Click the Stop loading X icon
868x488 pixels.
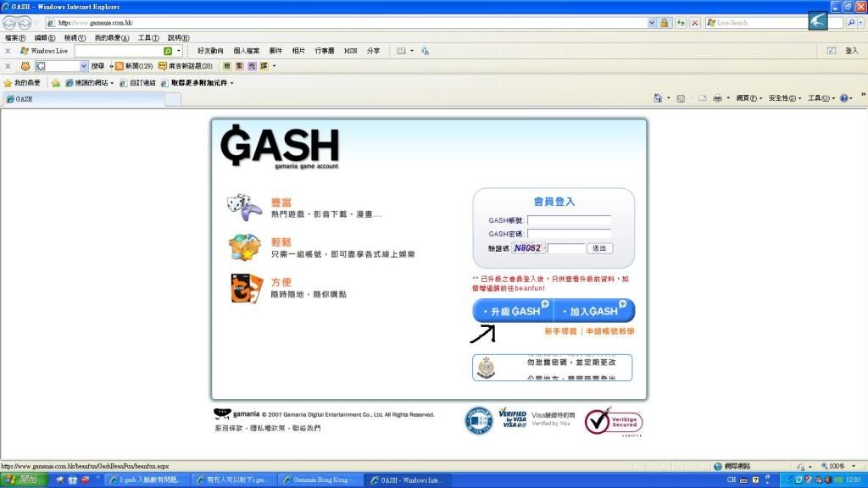click(695, 23)
